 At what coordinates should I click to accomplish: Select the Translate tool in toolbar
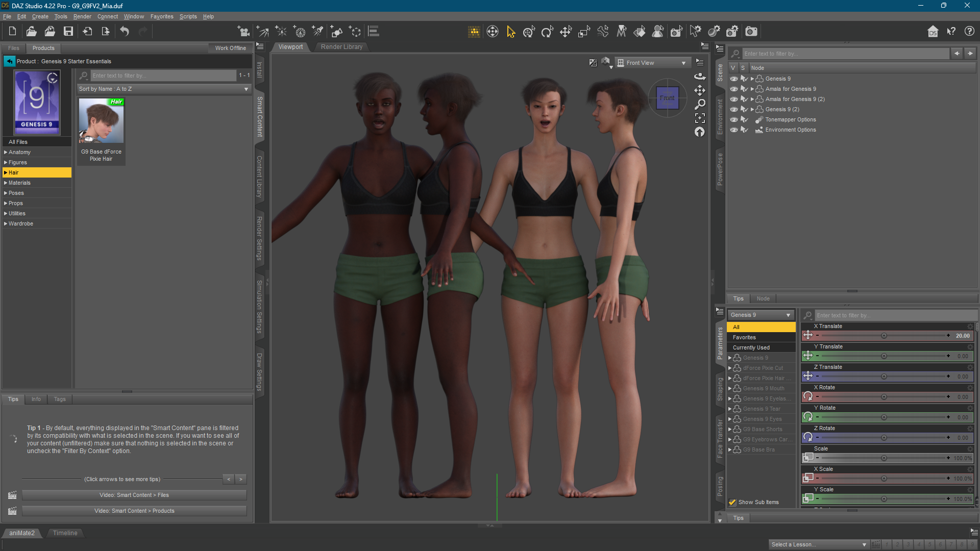coord(566,32)
